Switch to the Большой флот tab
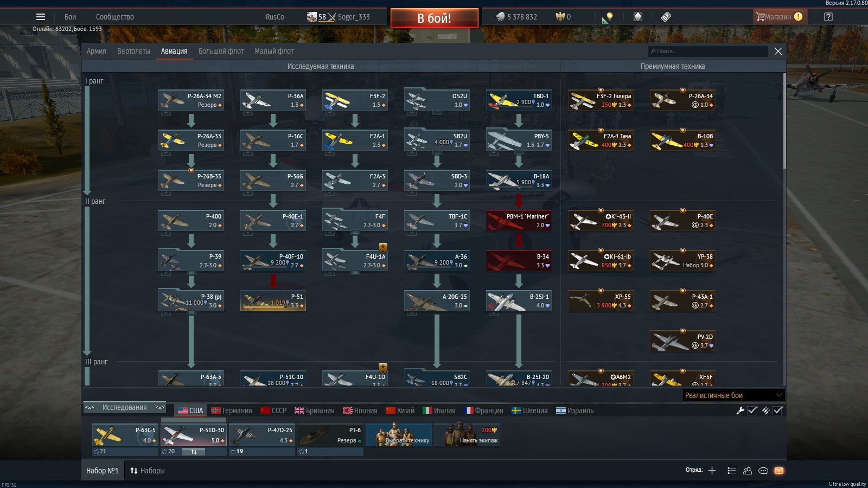The image size is (868, 488). click(221, 51)
